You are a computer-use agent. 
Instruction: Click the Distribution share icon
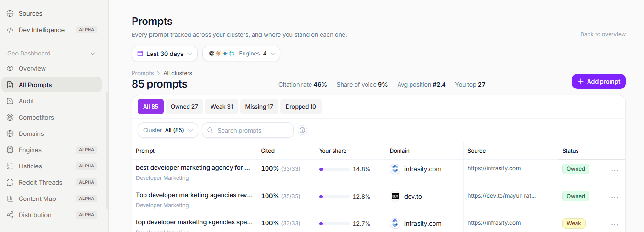(10, 215)
